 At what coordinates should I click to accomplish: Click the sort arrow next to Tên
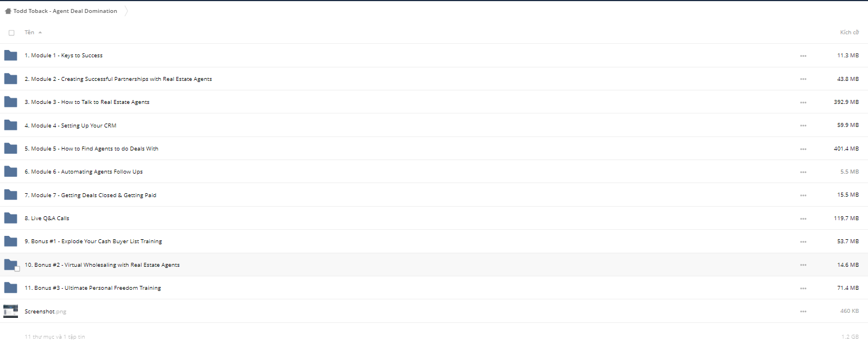point(40,33)
